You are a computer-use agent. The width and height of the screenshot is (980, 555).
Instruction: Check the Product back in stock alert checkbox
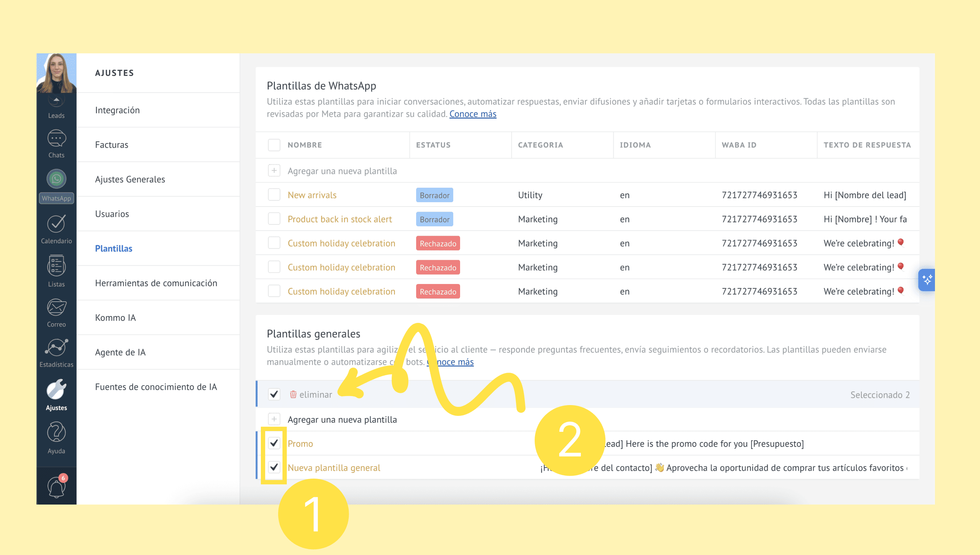274,219
